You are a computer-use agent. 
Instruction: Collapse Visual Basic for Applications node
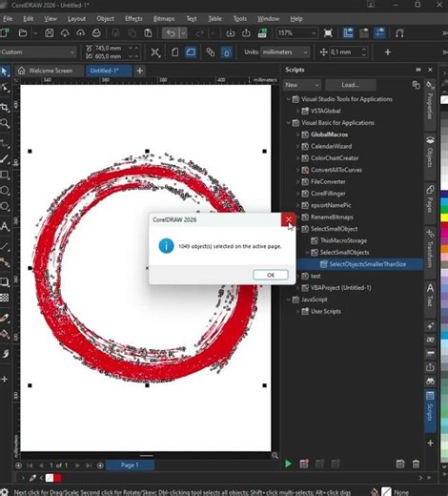(x=288, y=123)
